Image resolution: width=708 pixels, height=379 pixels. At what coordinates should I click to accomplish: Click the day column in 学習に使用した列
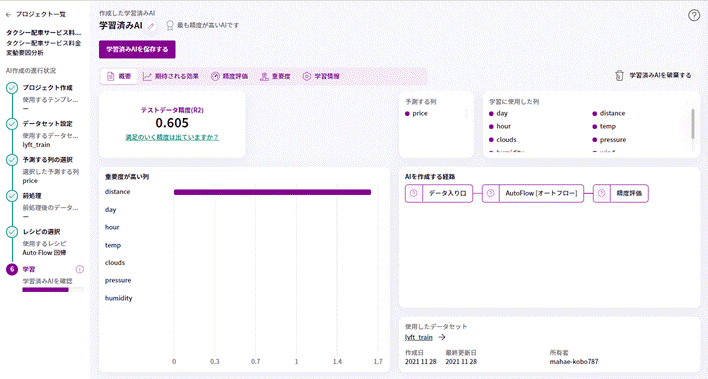tap(499, 113)
